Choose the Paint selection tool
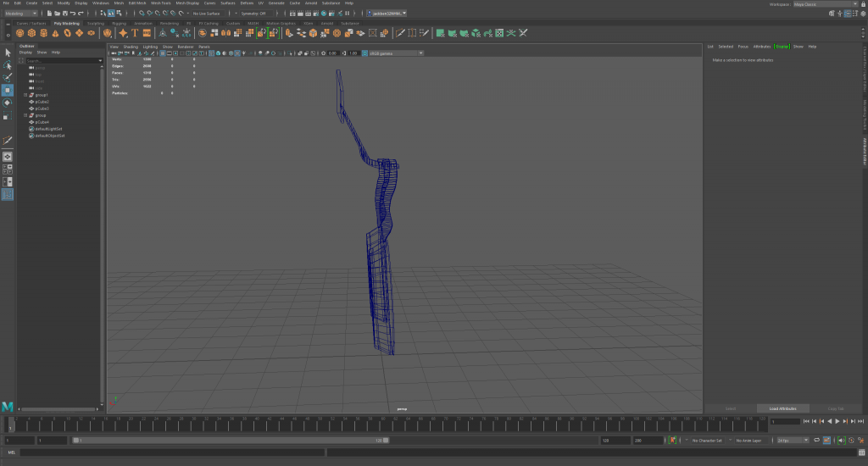The image size is (868, 466). coord(8,77)
